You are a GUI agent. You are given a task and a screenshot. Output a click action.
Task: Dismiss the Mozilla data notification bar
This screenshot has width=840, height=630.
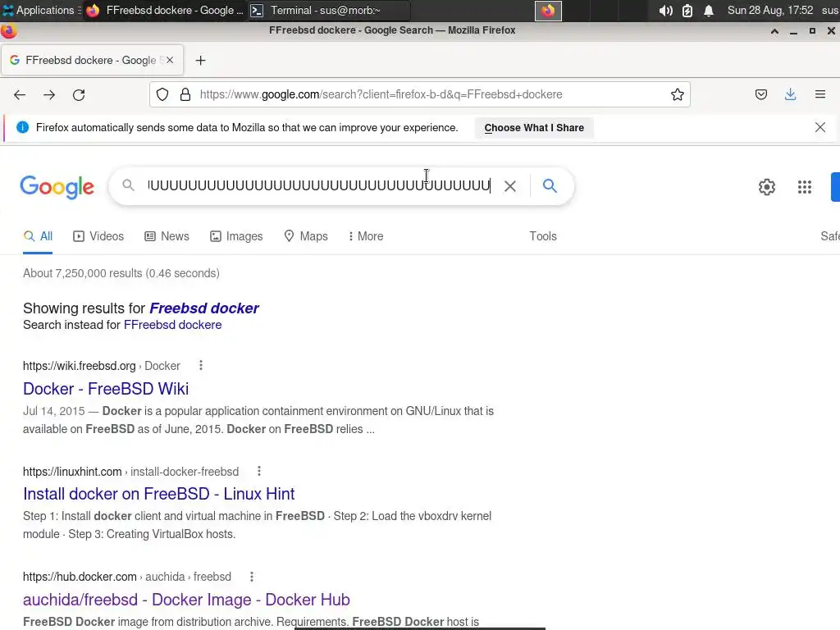820,127
